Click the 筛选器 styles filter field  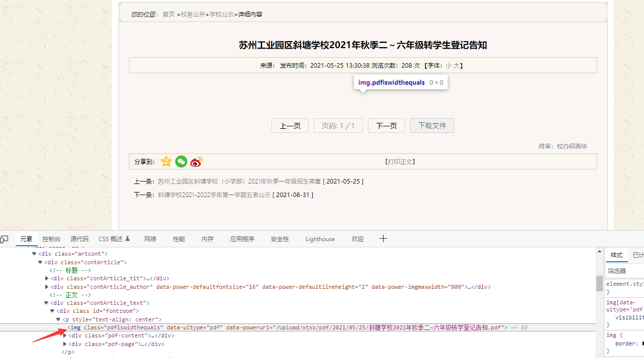click(x=624, y=271)
